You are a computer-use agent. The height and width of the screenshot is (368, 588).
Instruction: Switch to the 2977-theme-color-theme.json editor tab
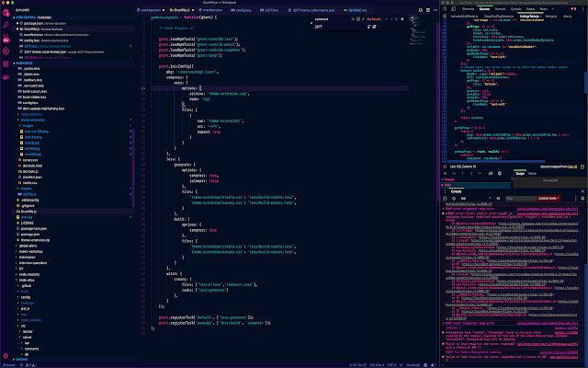point(313,10)
